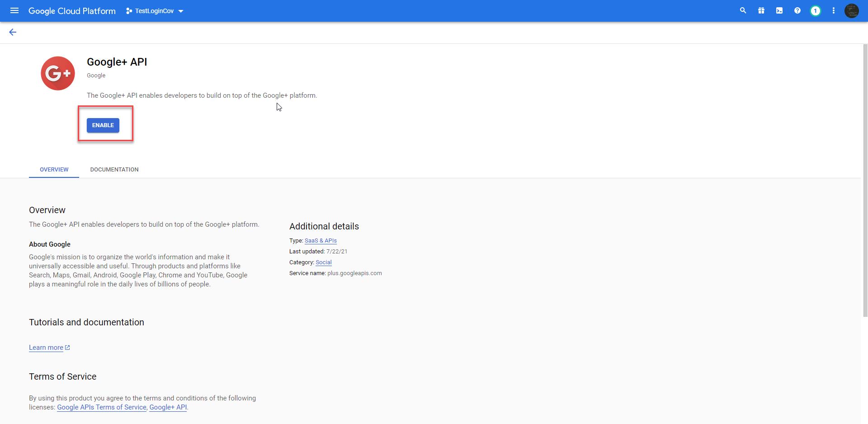
Task: Click the Google+ API logo
Action: click(x=58, y=73)
